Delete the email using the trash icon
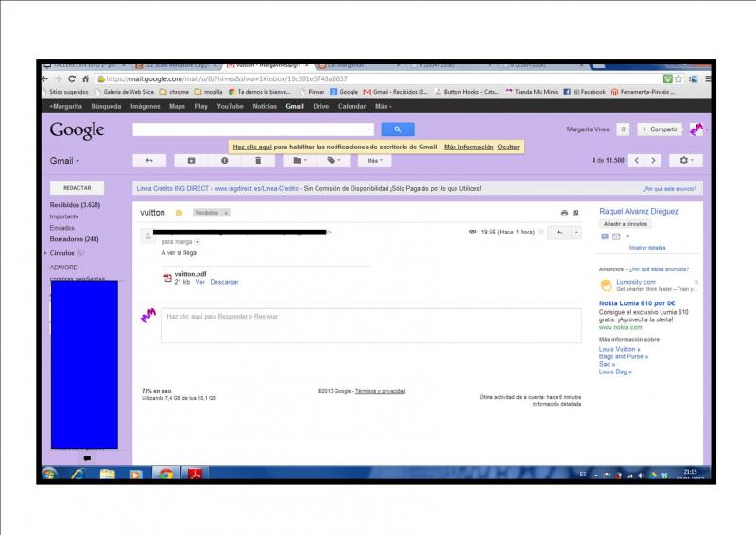This screenshot has width=756, height=535. coord(258,160)
